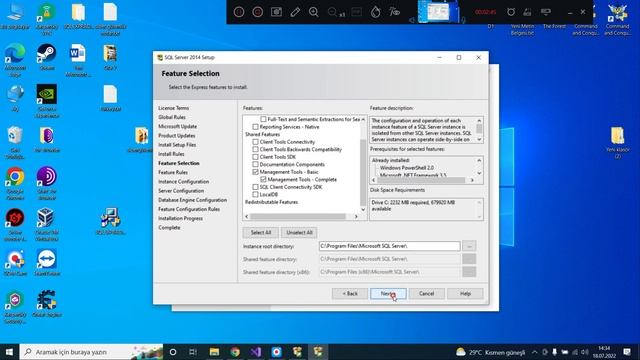
Task: Click the taskbar search box
Action: [91, 352]
